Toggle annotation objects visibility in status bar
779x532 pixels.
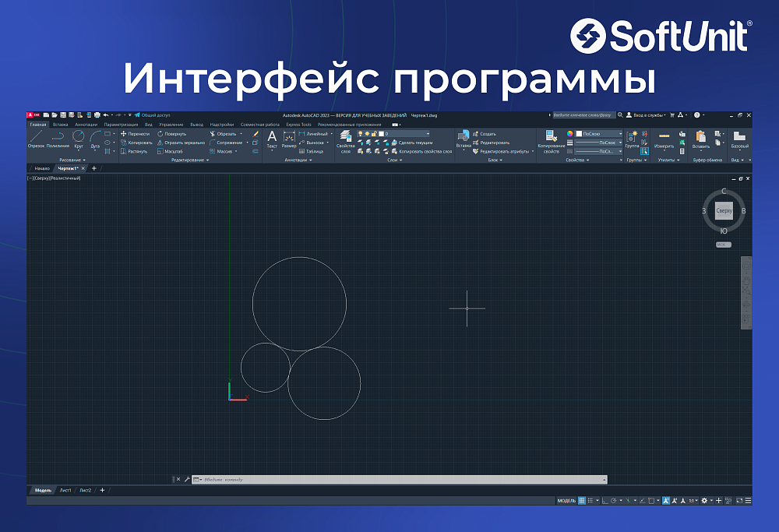666,500
